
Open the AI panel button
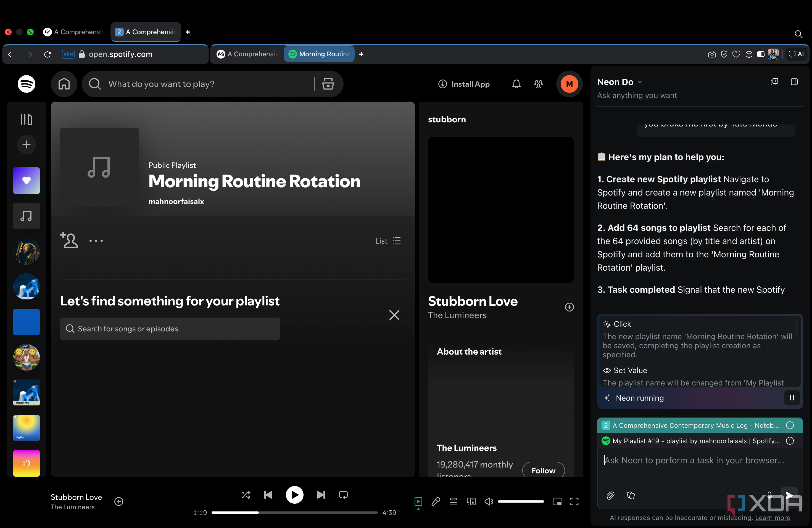pyautogui.click(x=796, y=54)
